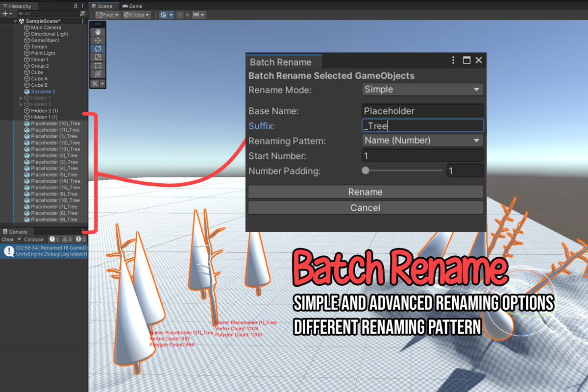Expand the Hidden 2 object
The height and width of the screenshot is (392, 588).
click(21, 104)
